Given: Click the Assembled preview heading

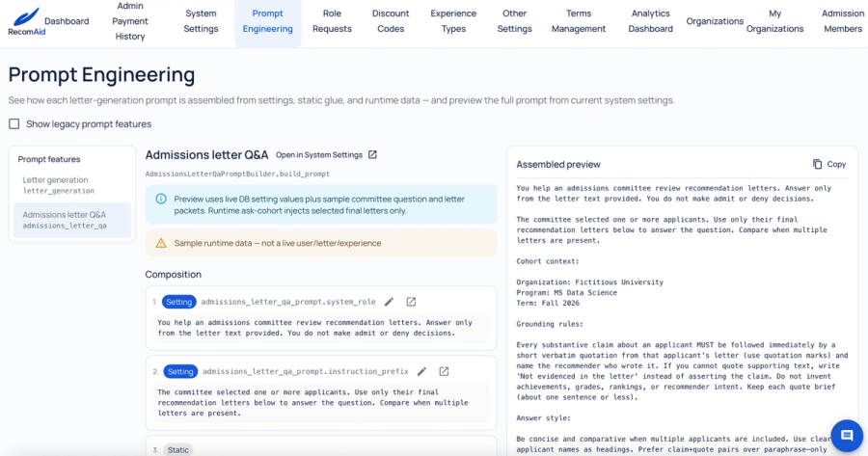Looking at the screenshot, I should (558, 164).
